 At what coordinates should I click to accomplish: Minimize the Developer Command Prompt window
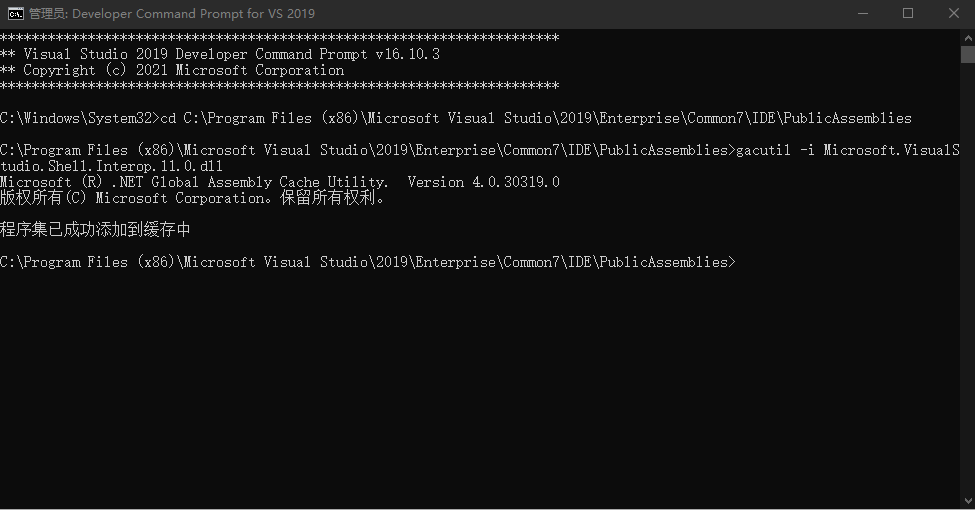coord(863,14)
